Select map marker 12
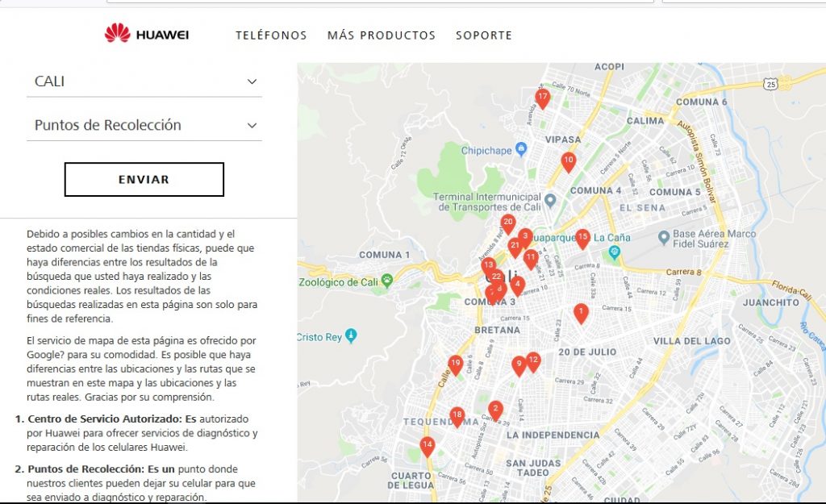 click(533, 362)
